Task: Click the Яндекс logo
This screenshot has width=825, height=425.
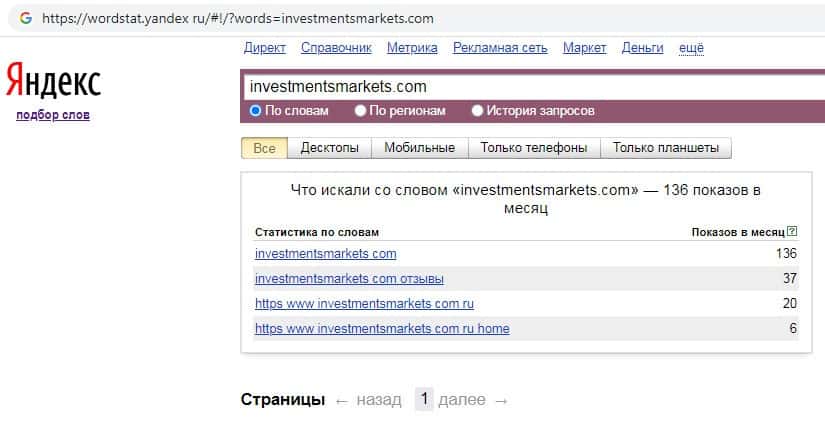Action: [53, 82]
